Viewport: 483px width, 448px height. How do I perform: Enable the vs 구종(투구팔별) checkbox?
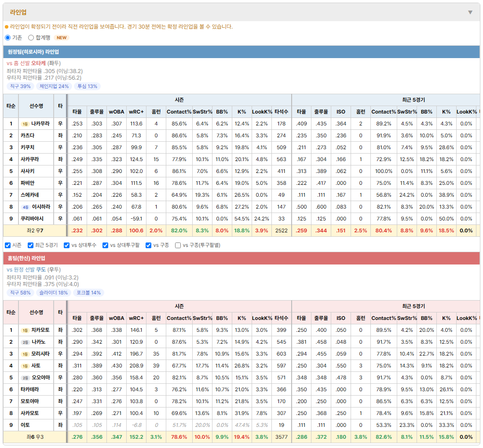pos(178,245)
